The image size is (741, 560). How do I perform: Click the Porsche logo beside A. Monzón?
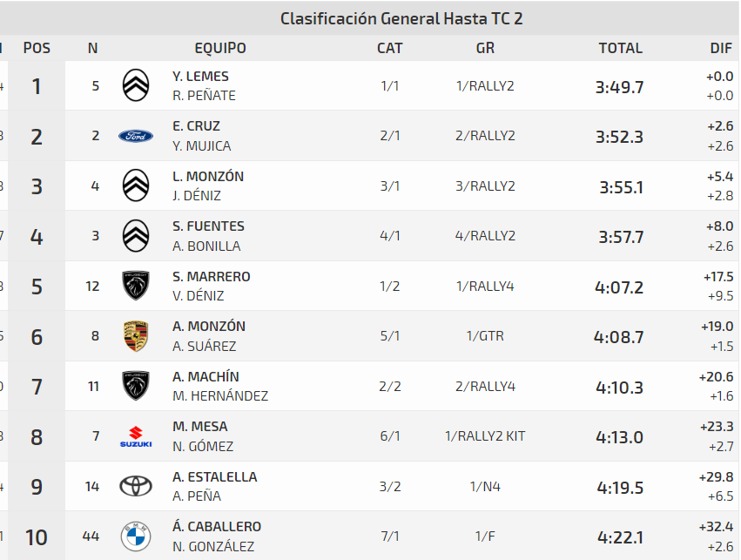click(x=135, y=336)
